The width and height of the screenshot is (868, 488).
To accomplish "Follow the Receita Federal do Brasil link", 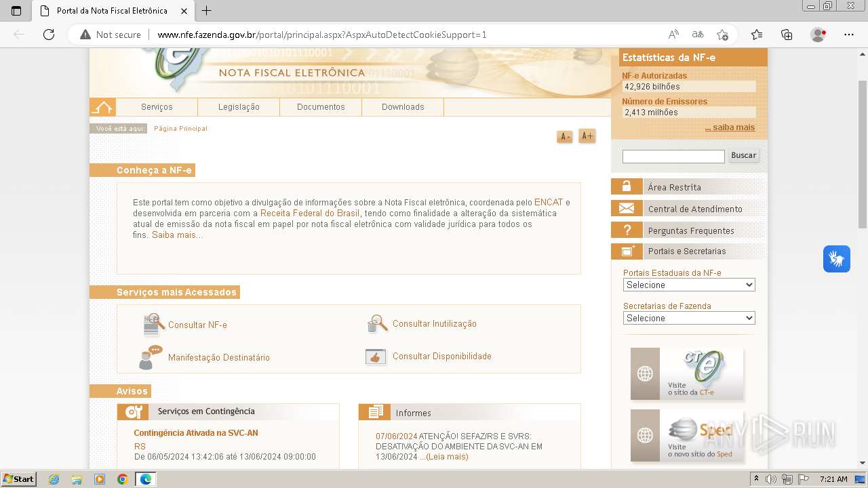I will tap(310, 213).
